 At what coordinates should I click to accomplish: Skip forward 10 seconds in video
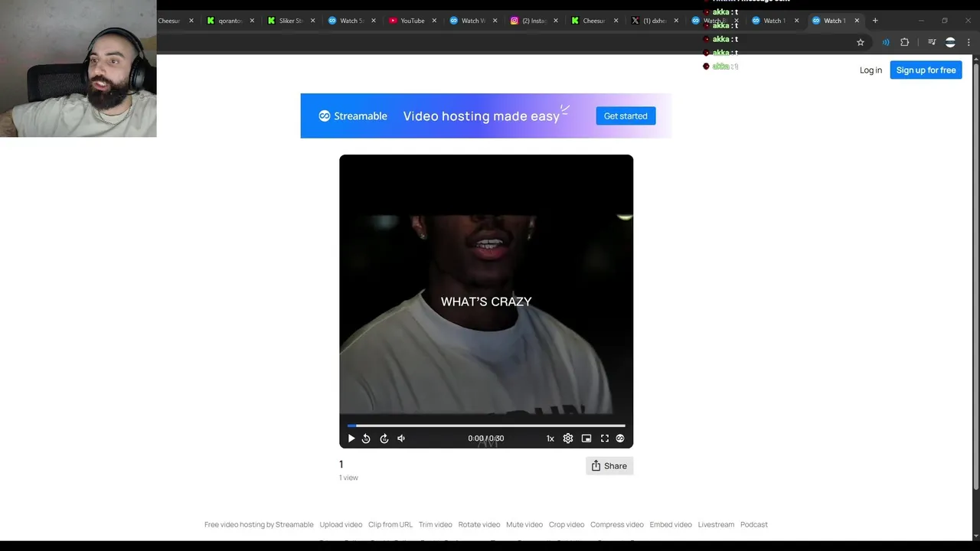tap(384, 439)
